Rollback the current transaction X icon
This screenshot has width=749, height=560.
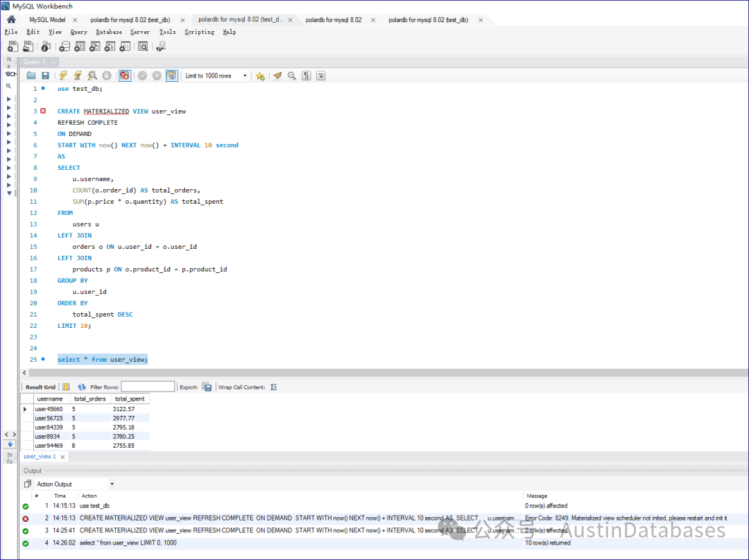(x=157, y=76)
